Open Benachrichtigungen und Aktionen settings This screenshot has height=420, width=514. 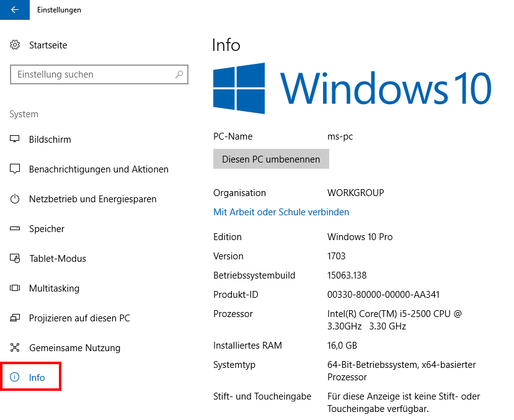point(99,169)
